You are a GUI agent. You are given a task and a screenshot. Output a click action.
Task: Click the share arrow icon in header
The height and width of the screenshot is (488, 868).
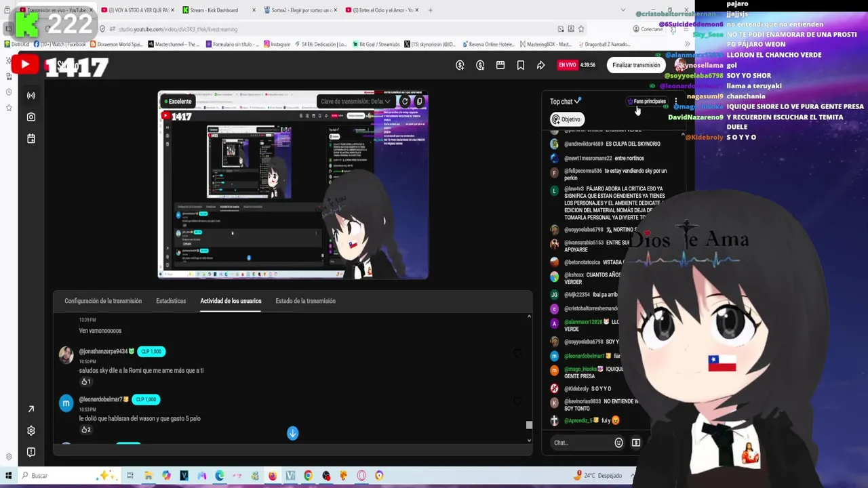pos(540,65)
